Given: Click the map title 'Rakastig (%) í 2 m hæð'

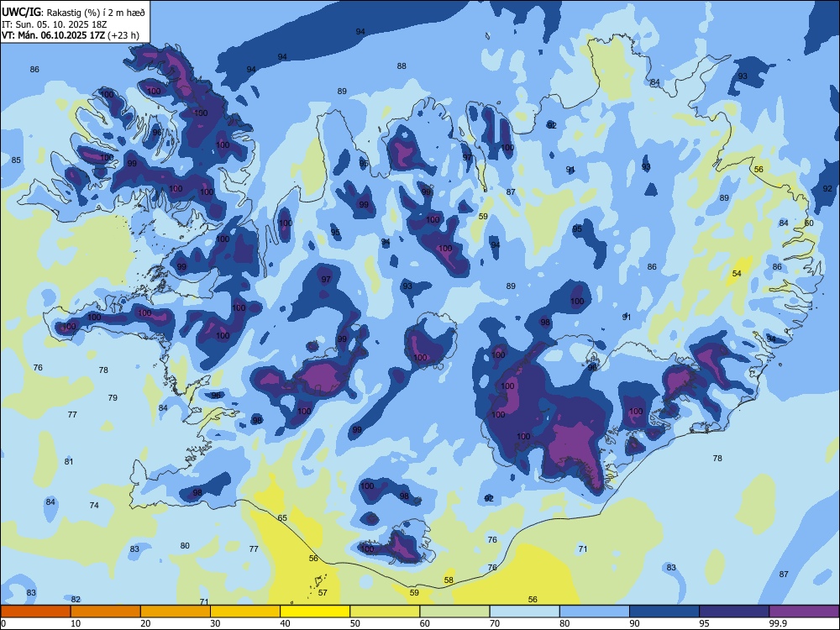Looking at the screenshot, I should pos(96,13).
